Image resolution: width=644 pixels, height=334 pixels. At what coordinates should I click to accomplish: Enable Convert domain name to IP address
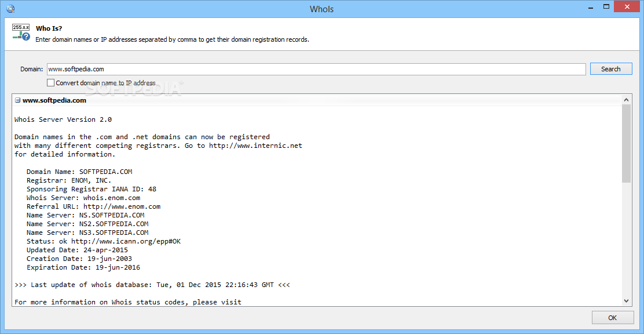pos(50,83)
